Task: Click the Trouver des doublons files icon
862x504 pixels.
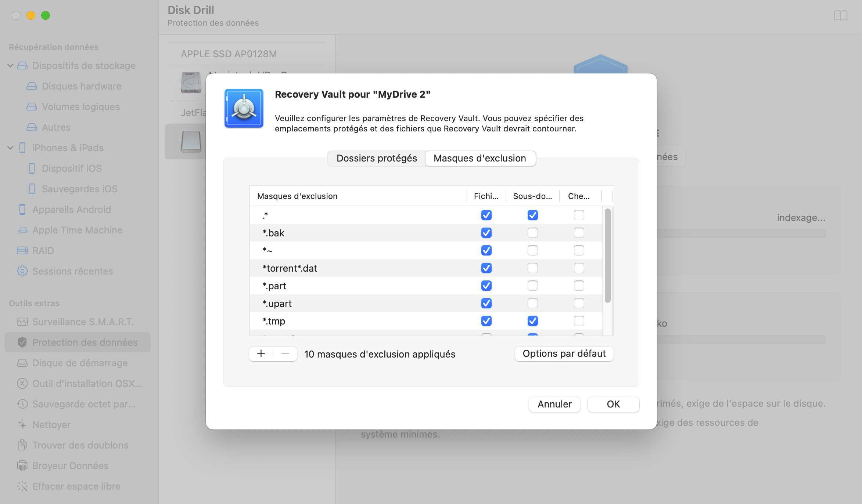Action: tap(22, 445)
